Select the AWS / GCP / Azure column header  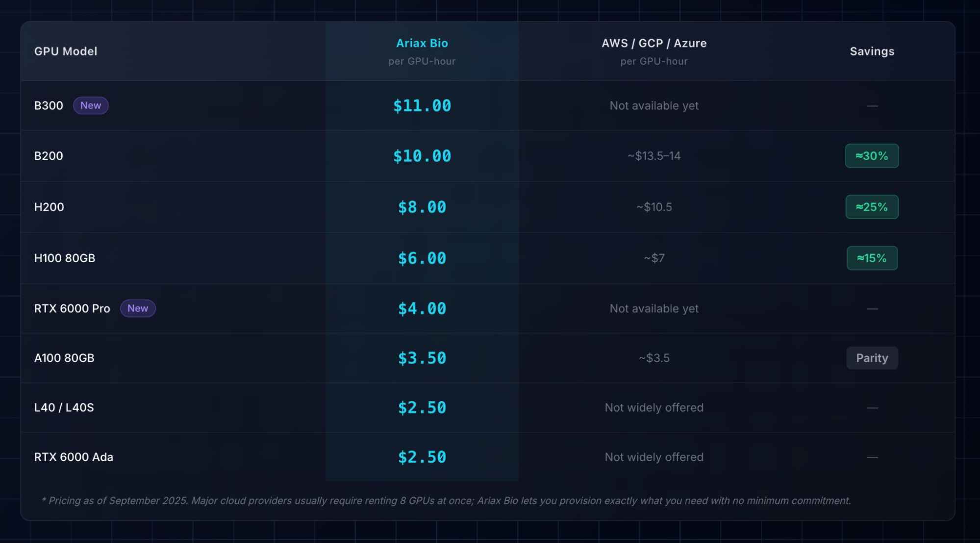pos(653,43)
